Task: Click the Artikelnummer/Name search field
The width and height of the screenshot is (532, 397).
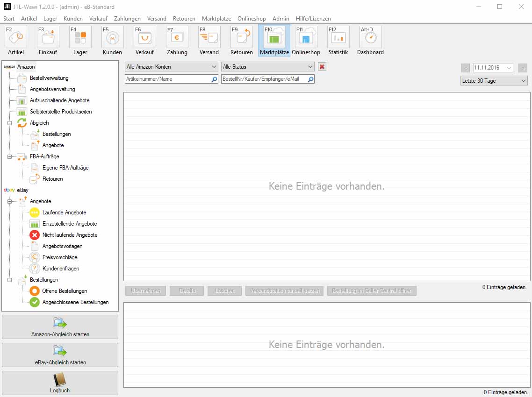Action: click(x=167, y=79)
